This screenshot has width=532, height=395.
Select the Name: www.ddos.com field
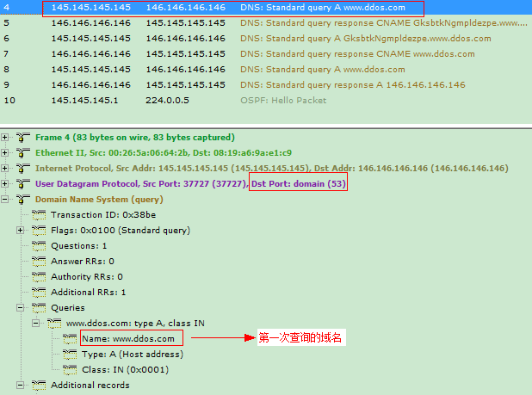click(127, 339)
